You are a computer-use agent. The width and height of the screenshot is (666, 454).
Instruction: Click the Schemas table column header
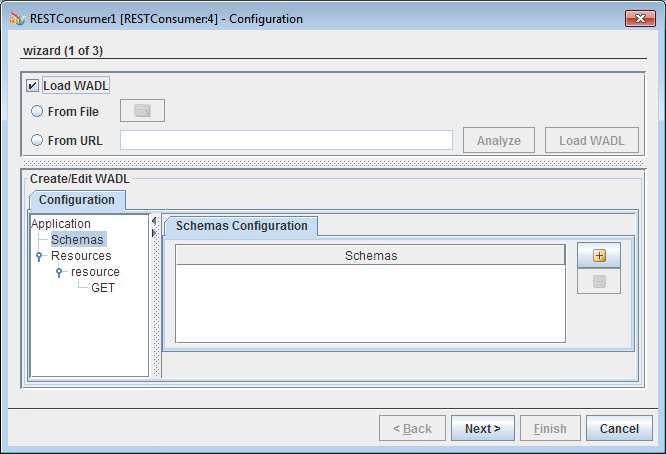[x=370, y=256]
